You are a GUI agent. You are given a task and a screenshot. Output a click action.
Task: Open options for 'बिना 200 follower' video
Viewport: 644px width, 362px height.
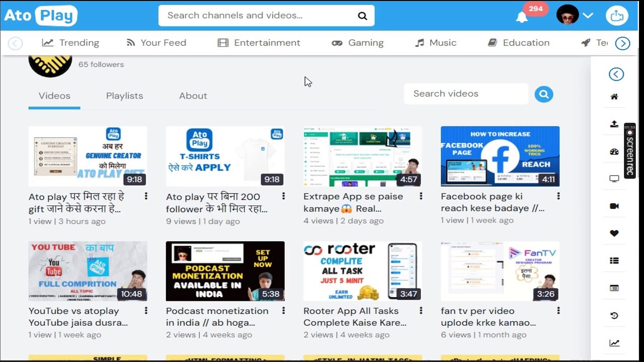coord(283,196)
